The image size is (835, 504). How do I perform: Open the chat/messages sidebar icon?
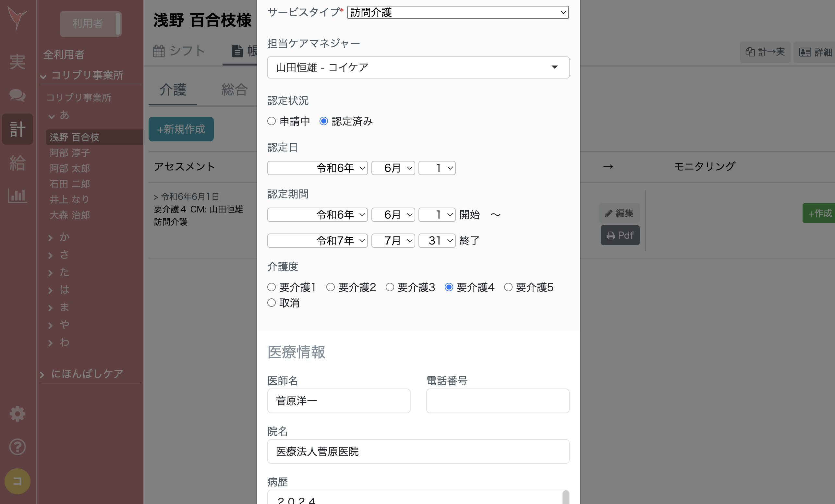(x=17, y=95)
